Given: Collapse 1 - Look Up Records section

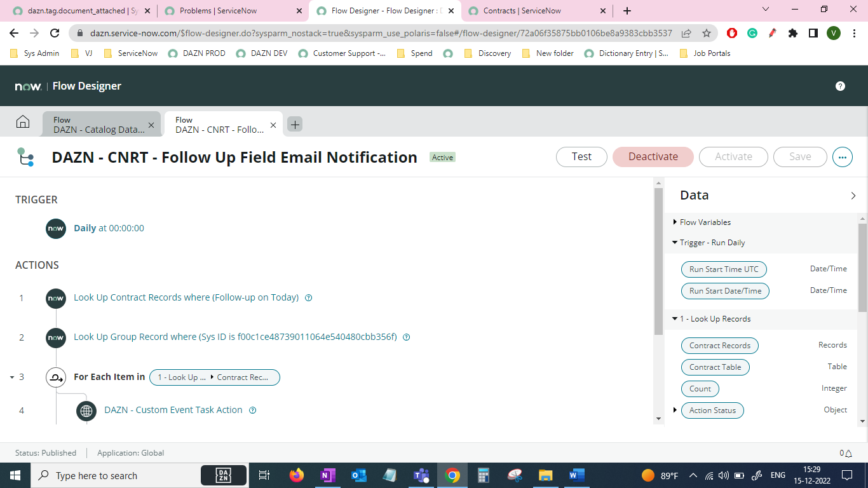Looking at the screenshot, I should (x=675, y=319).
